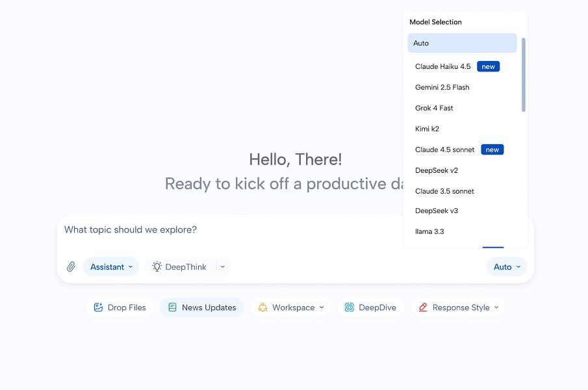Viewport: 588px width, 390px height.
Task: Click the DeepThink lightbulb icon
Action: coord(157,266)
